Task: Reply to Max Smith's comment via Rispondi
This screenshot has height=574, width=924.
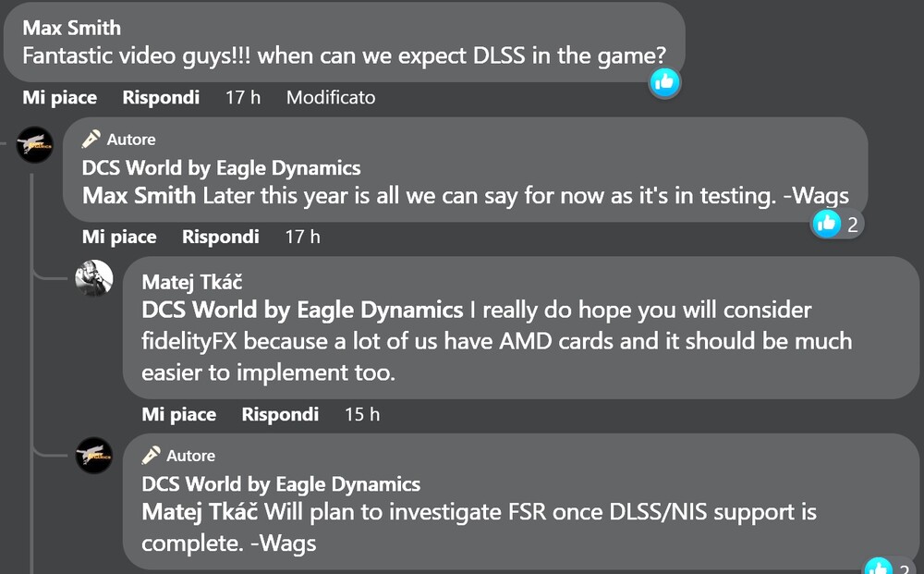Action: (x=161, y=97)
